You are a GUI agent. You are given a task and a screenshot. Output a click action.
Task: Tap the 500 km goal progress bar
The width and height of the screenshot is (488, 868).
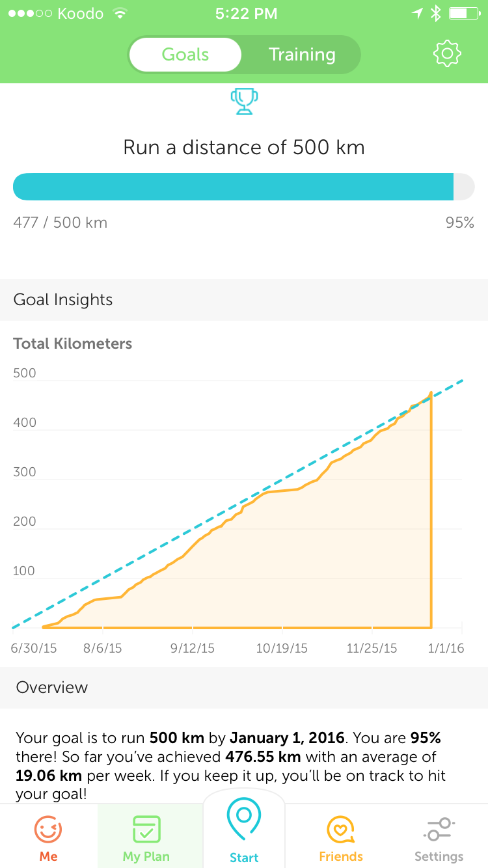(x=243, y=187)
